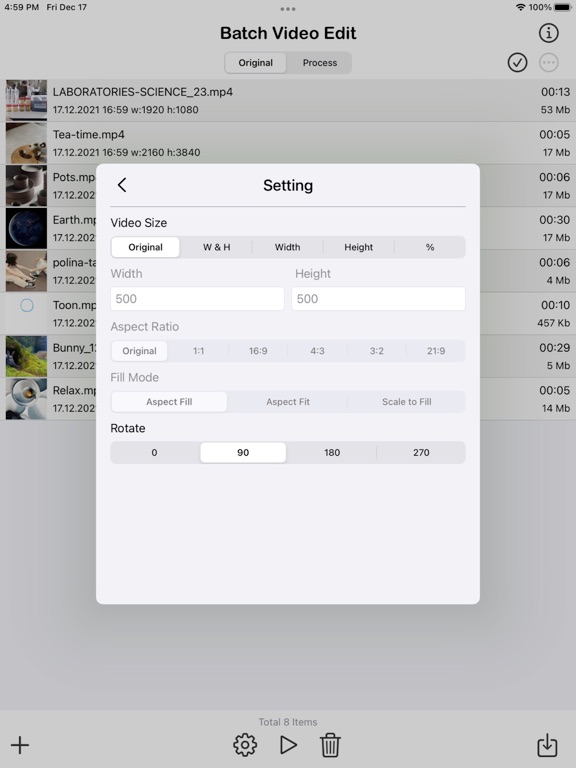This screenshot has width=576, height=768.
Task: Open the more options ellipsis circle
Action: point(549,63)
